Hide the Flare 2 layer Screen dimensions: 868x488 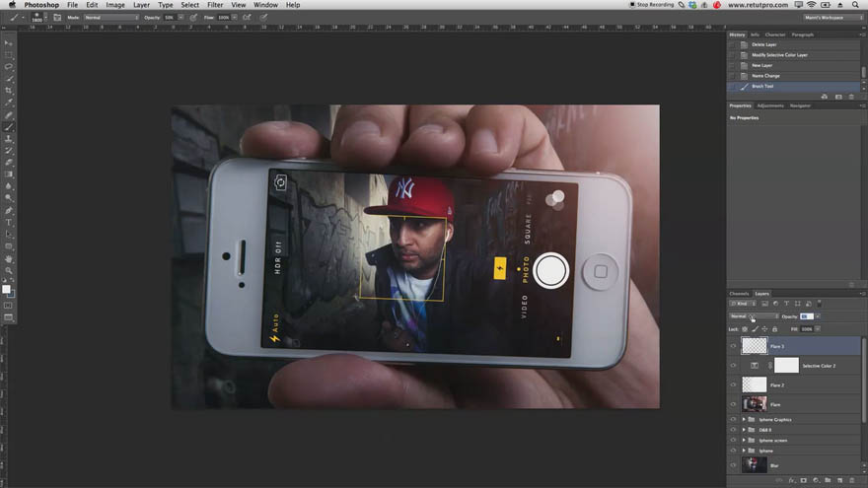pos(733,385)
